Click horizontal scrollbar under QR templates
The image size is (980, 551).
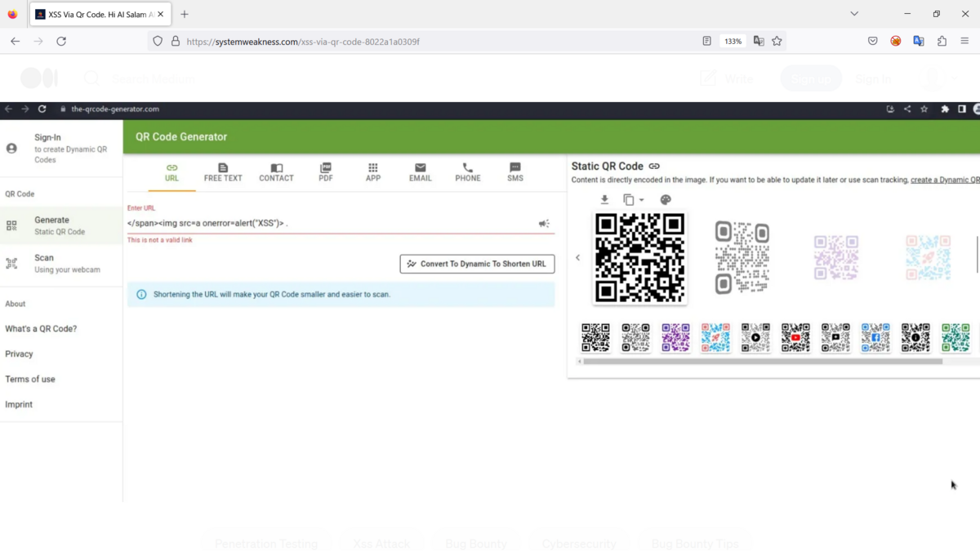click(763, 361)
